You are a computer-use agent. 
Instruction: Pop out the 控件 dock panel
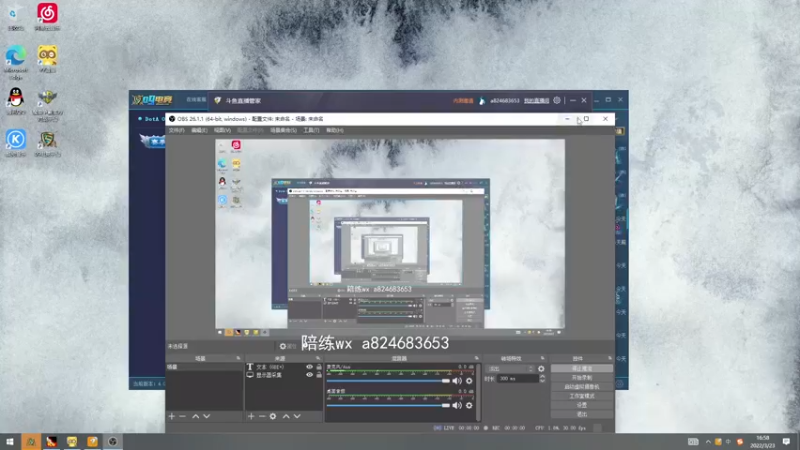point(610,358)
